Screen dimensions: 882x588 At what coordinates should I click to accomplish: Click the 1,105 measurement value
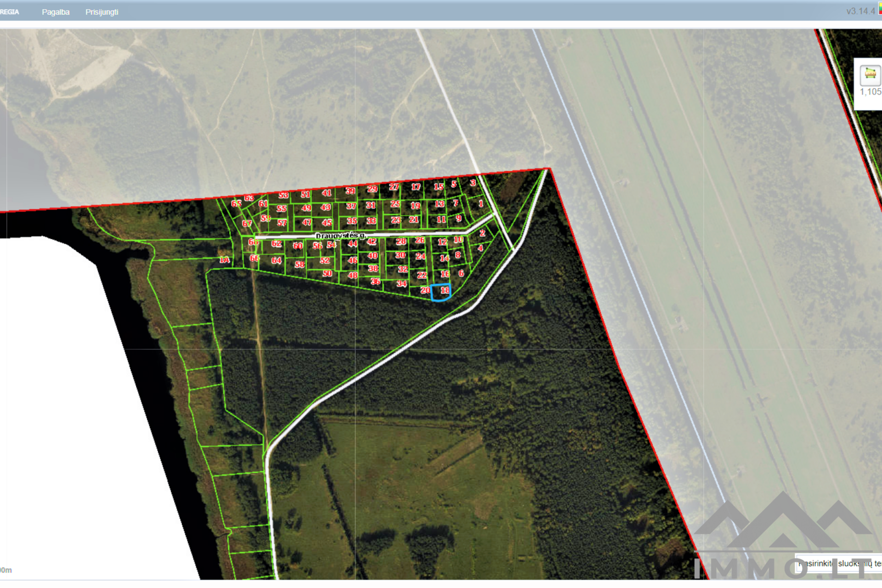point(871,92)
